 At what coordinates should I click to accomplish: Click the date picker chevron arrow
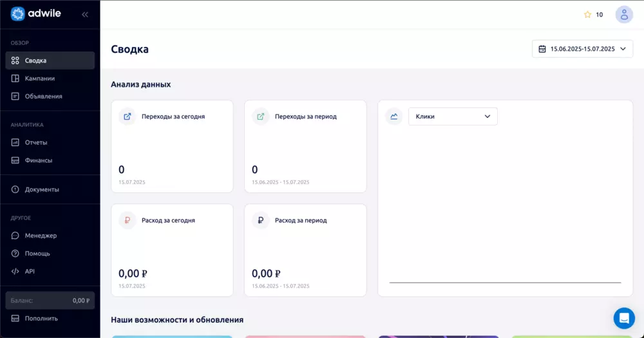point(623,49)
